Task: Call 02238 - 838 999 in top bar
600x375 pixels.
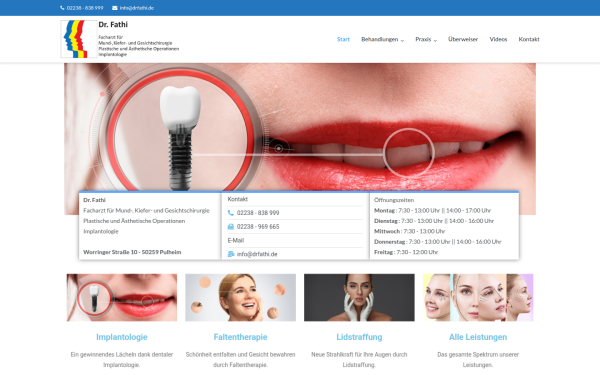Action: [85, 8]
